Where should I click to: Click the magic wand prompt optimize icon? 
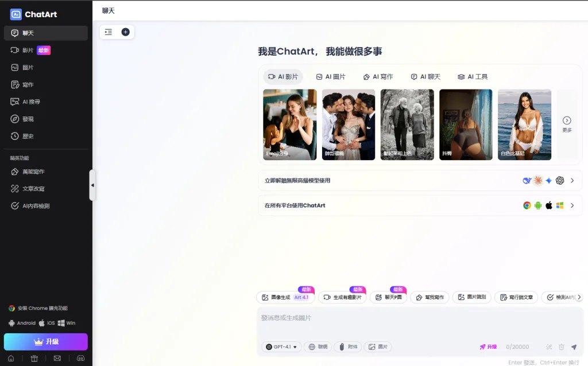pos(549,347)
